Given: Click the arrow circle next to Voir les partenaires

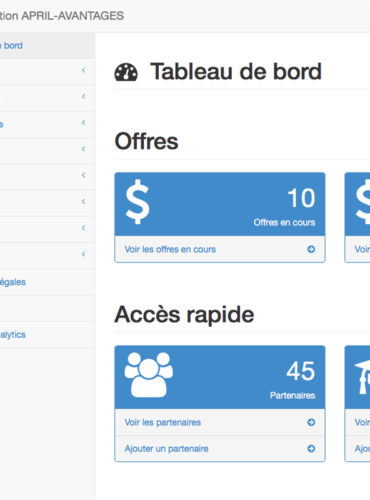Looking at the screenshot, I should click(311, 422).
